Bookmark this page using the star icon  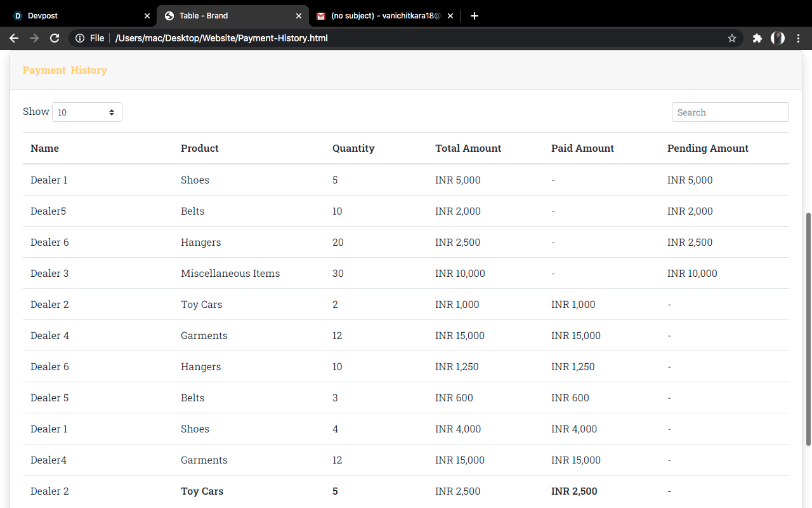click(732, 38)
